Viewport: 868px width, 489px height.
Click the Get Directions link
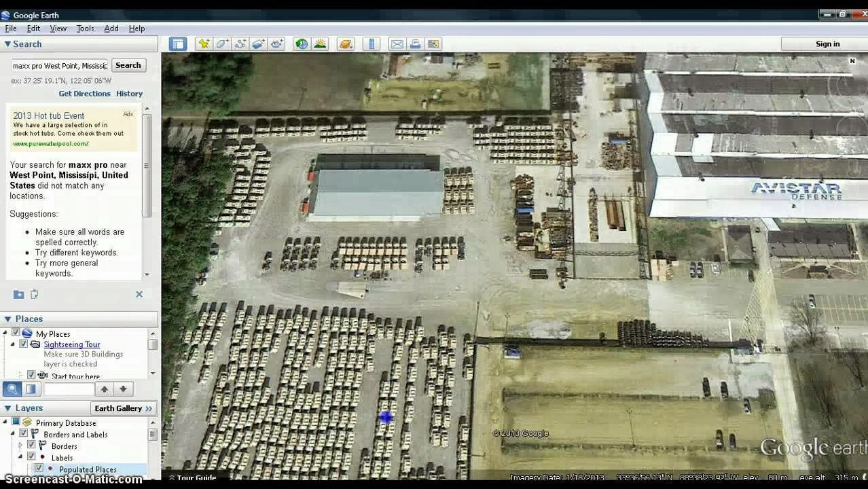pyautogui.click(x=84, y=94)
